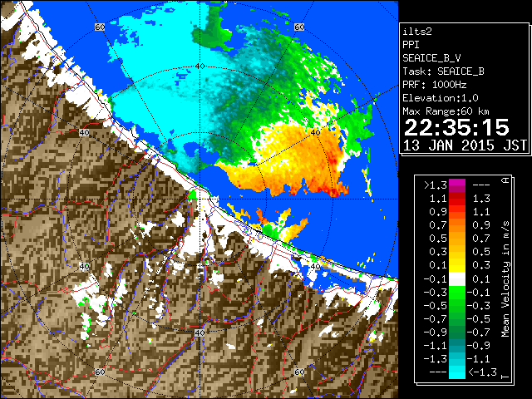This screenshot has width=532, height=399.
Task: Click the '<-1.3' legend label
Action: point(482,372)
